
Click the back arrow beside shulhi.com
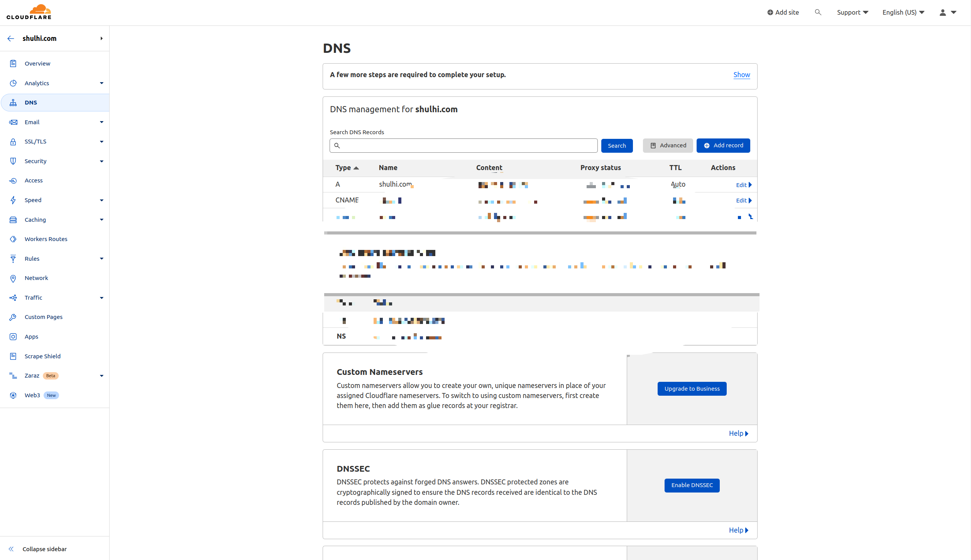[x=11, y=38]
